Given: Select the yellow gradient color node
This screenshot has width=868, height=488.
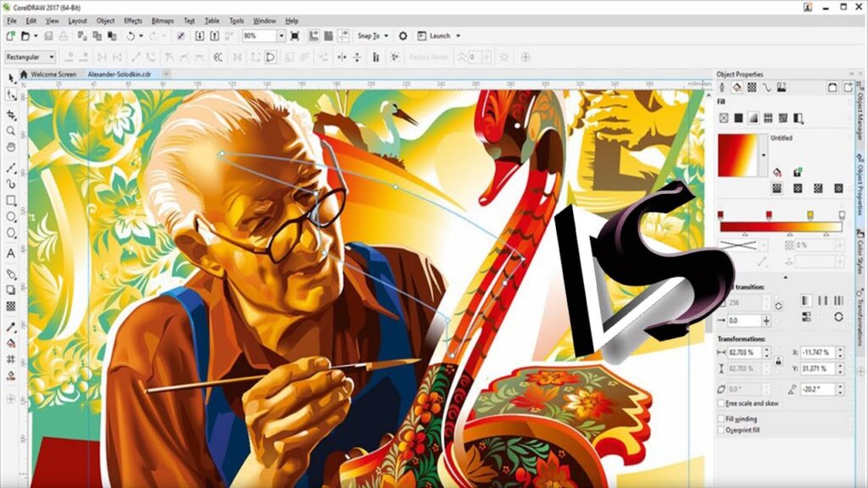Looking at the screenshot, I should point(810,214).
